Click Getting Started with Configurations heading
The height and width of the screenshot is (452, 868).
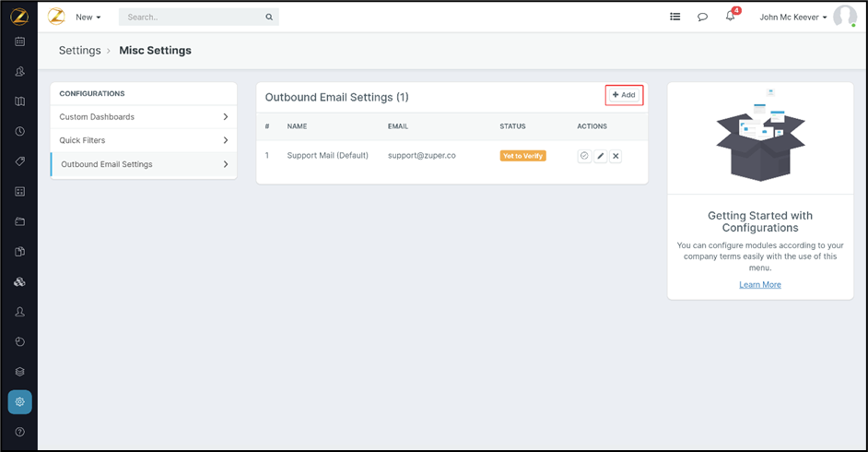point(760,221)
